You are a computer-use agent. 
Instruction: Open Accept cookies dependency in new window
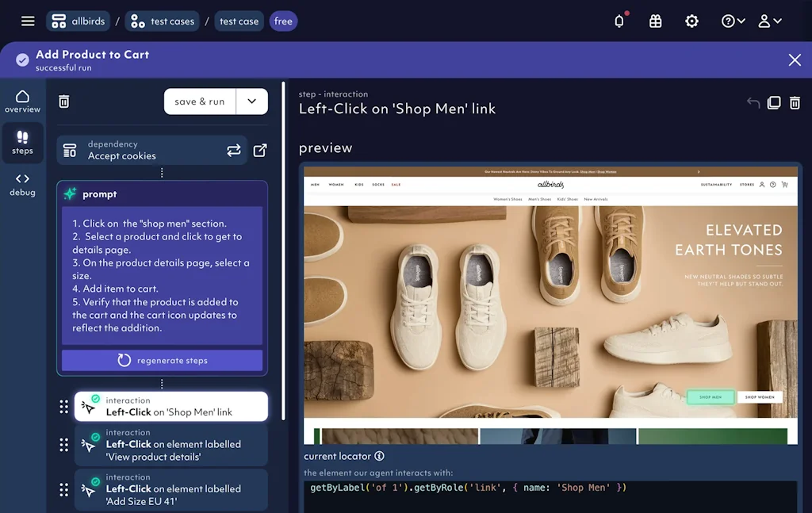(x=260, y=150)
